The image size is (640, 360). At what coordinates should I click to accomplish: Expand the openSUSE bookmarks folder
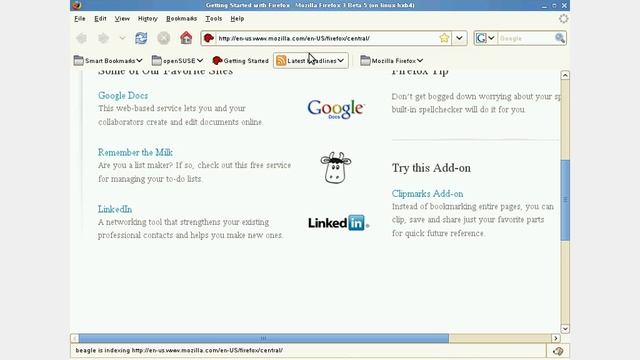click(177, 60)
